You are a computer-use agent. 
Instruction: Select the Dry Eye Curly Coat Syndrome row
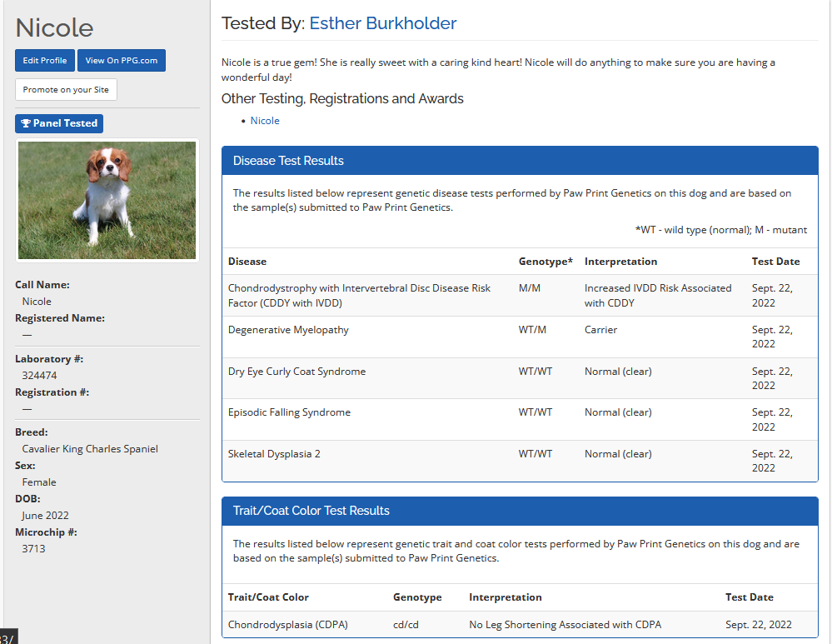296,372
